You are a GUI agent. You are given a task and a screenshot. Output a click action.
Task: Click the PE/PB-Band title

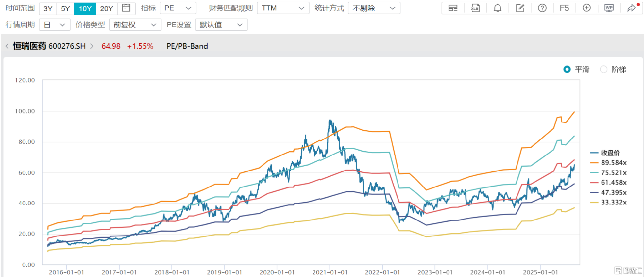point(187,46)
